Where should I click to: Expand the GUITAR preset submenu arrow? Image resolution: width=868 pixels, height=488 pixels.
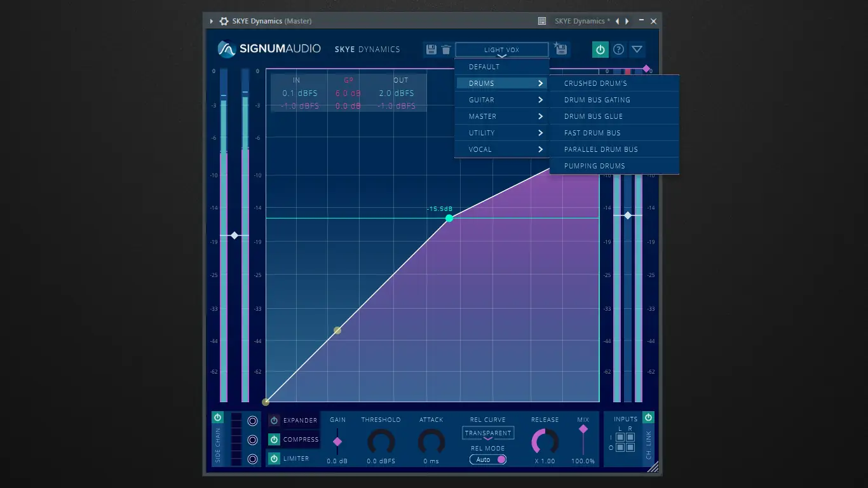pos(541,100)
